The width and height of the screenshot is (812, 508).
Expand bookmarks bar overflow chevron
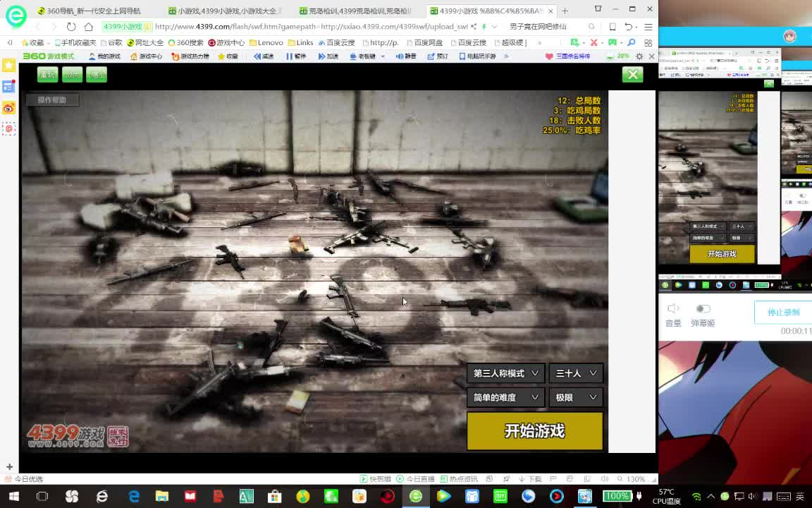pyautogui.click(x=540, y=42)
